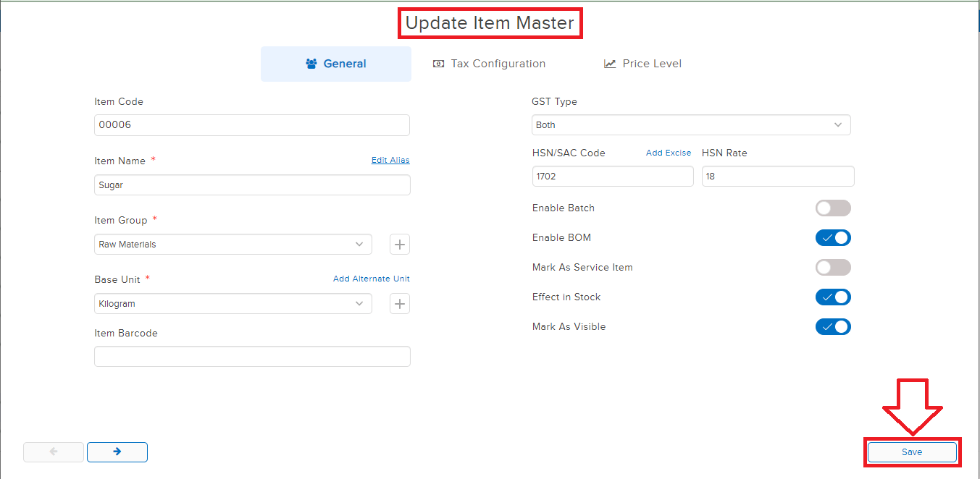Screen dimensions: 980x479
Task: Open the GST Type dropdown
Action: click(x=690, y=125)
